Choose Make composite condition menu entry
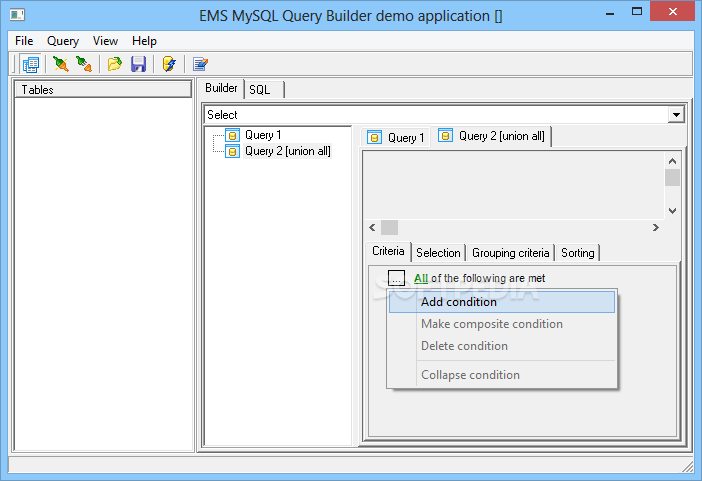This screenshot has height=481, width=702. [502, 324]
